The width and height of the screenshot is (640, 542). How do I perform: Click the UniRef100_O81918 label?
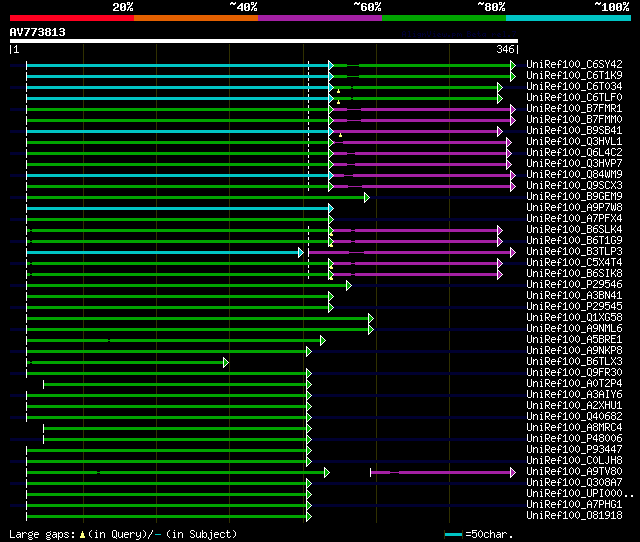574,516
